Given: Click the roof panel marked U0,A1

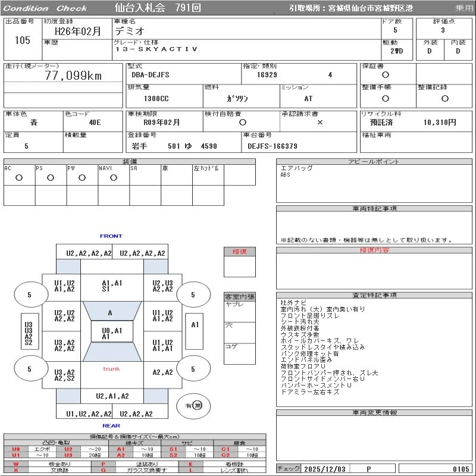Looking at the screenshot, I should tap(110, 333).
